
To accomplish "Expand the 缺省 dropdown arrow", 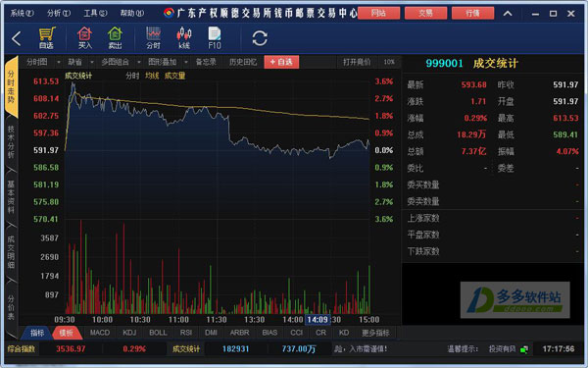I will (x=91, y=63).
